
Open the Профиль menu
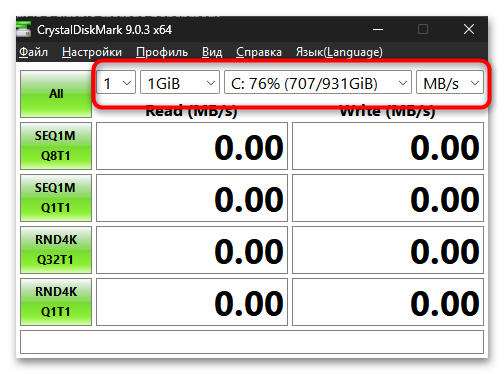pos(162,52)
